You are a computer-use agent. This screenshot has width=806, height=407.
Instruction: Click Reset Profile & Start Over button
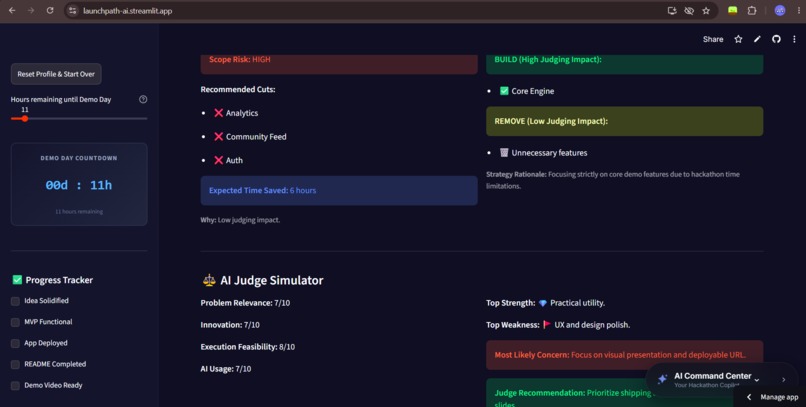tap(56, 74)
